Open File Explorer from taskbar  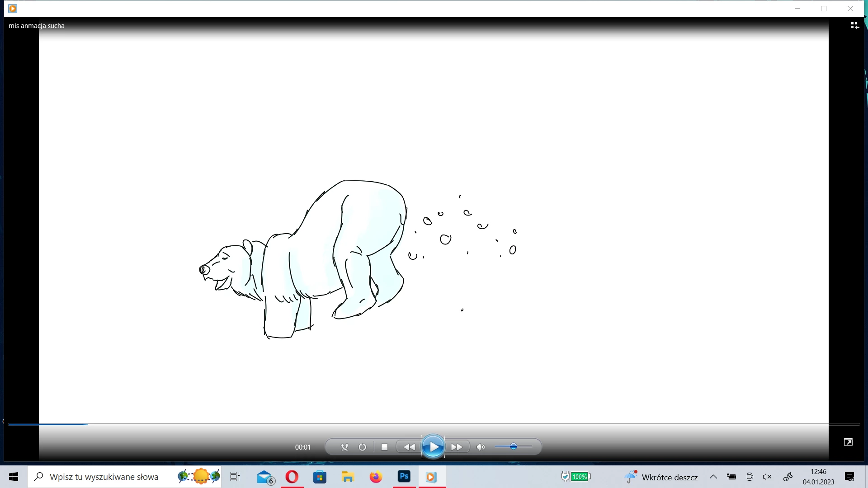coord(348,477)
